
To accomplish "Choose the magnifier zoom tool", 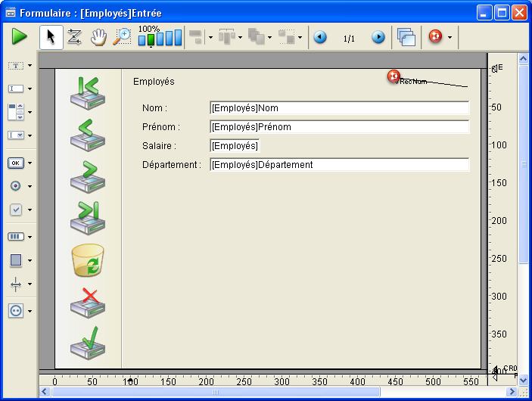I will (122, 36).
